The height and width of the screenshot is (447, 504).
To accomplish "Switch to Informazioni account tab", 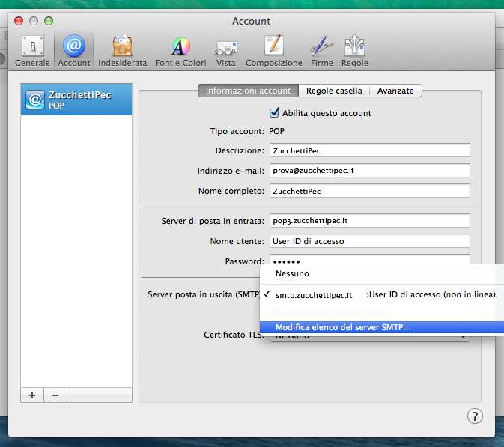I will click(x=248, y=91).
